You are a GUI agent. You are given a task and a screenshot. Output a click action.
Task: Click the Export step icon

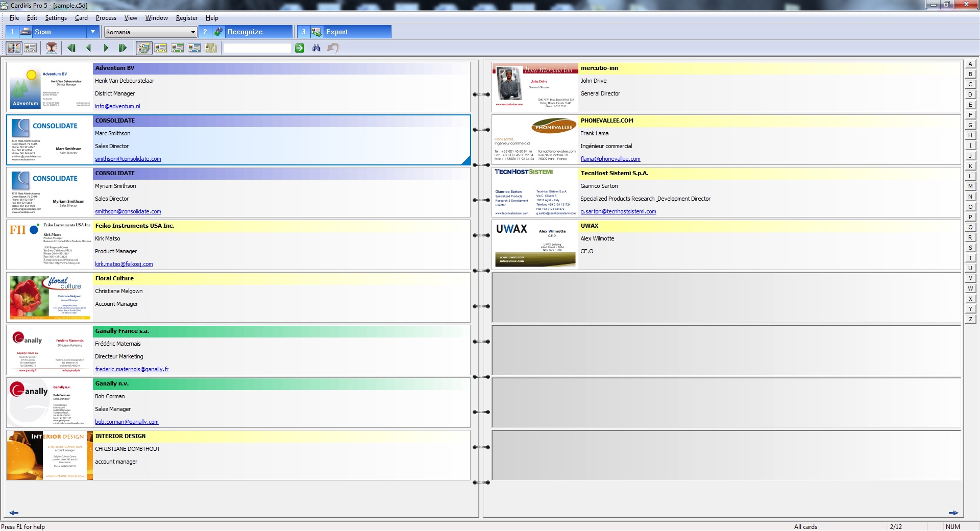point(316,32)
